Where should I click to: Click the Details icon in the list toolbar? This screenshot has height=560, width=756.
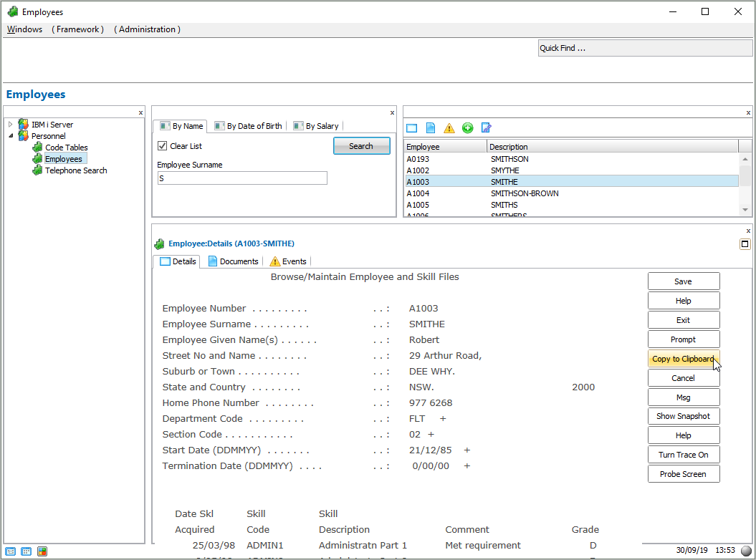pos(411,128)
